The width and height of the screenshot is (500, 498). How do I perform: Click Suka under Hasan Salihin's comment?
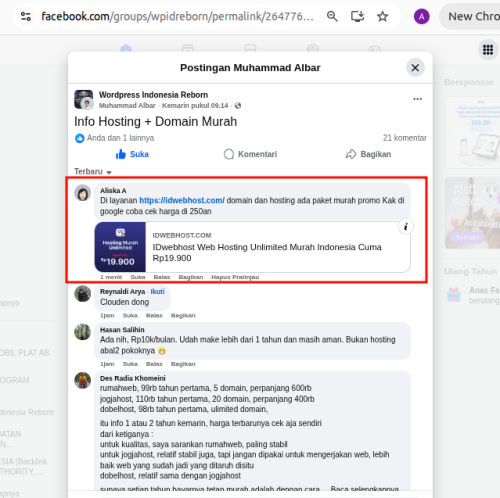pos(130,364)
